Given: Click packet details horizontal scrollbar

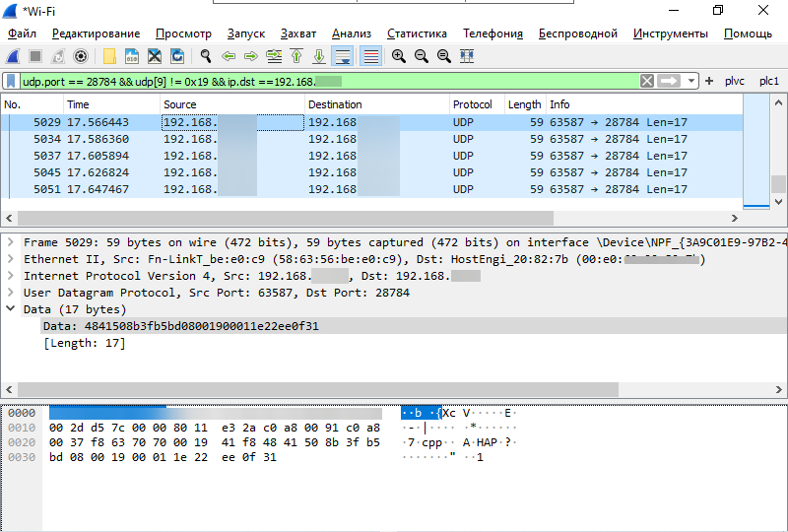Looking at the screenshot, I should point(318,390).
